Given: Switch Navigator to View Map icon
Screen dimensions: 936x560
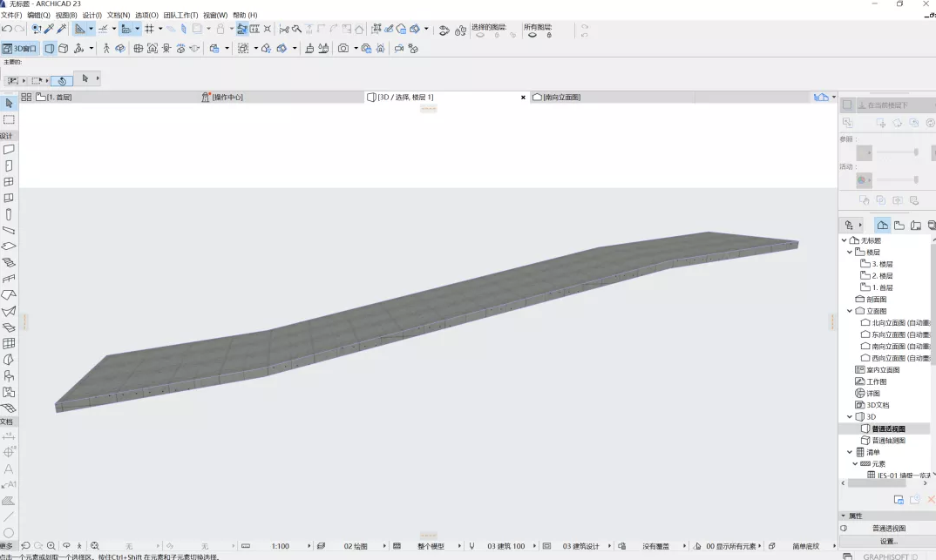Looking at the screenshot, I should (899, 225).
